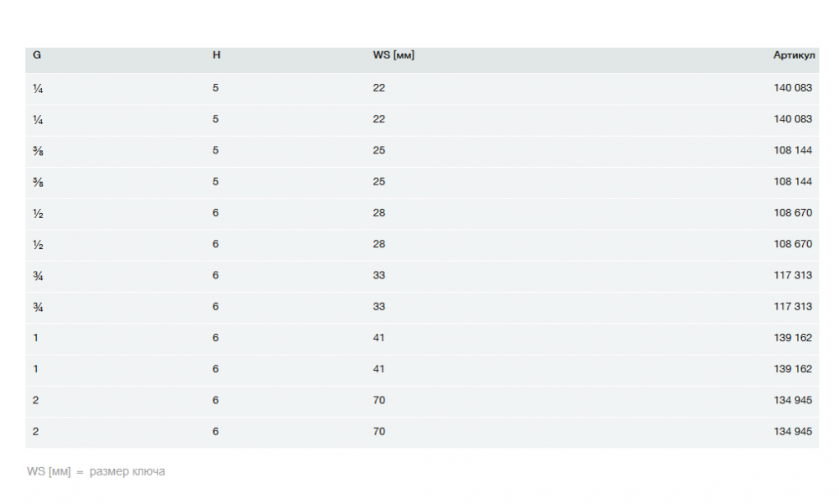Click the upper ¾ thread size cell
Image resolution: width=839 pixels, height=504 pixels.
click(x=38, y=276)
